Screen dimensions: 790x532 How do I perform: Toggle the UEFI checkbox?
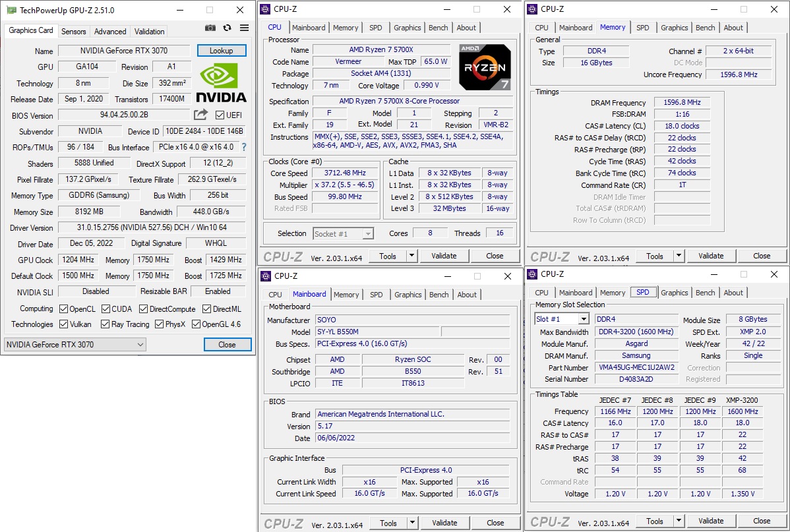pos(220,115)
